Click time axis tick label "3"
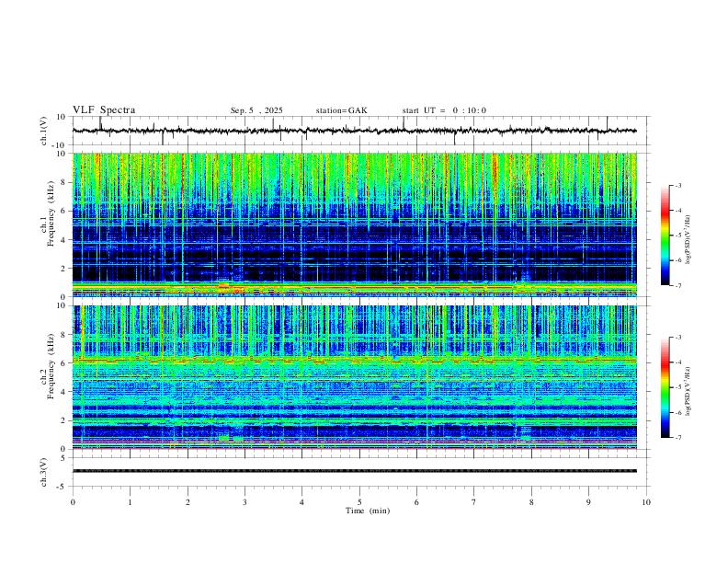Image resolution: width=728 pixels, height=563 pixels. coord(245,502)
